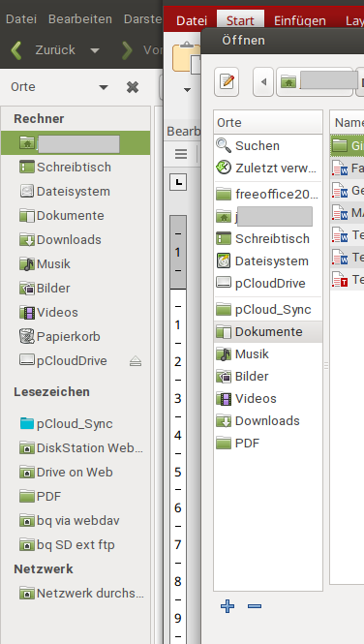Open Dateisystem in file manager sidebar

tap(76, 192)
